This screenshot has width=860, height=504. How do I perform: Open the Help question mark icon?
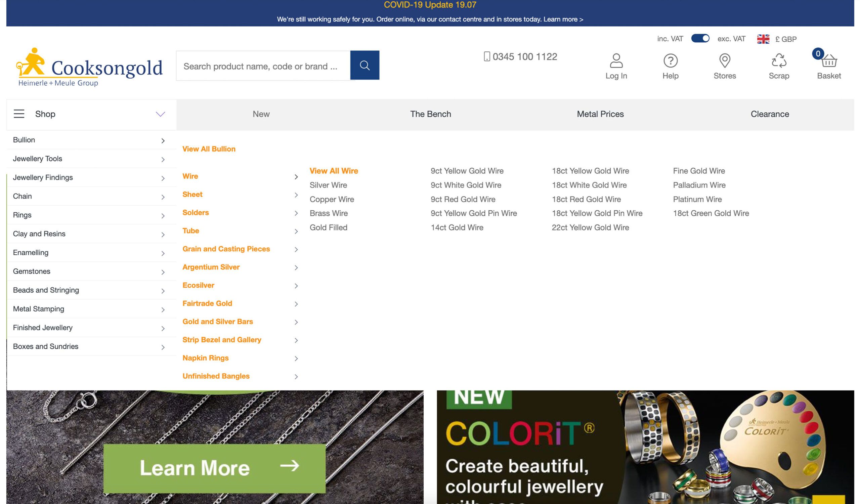[670, 61]
